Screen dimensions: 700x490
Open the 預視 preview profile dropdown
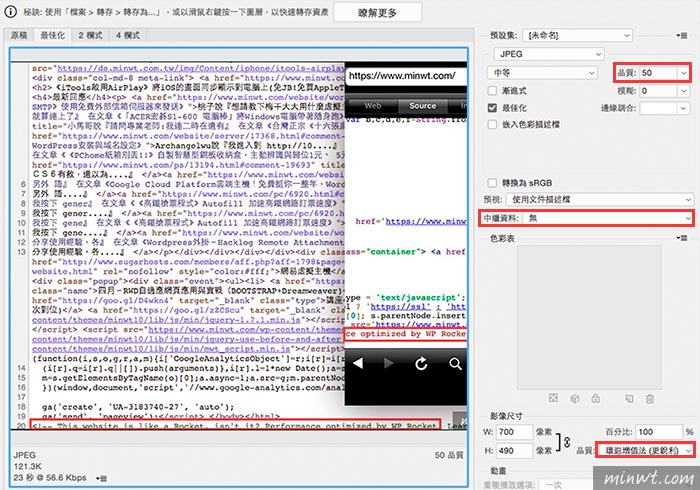coord(599,199)
